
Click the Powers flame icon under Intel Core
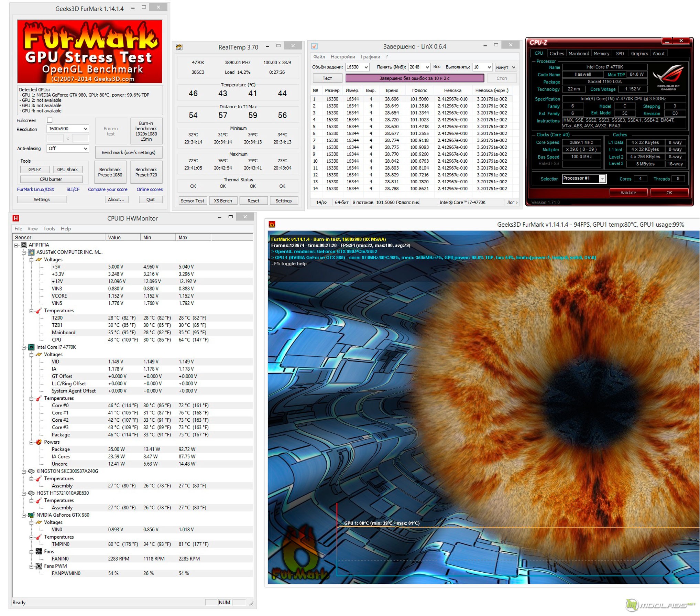39,442
